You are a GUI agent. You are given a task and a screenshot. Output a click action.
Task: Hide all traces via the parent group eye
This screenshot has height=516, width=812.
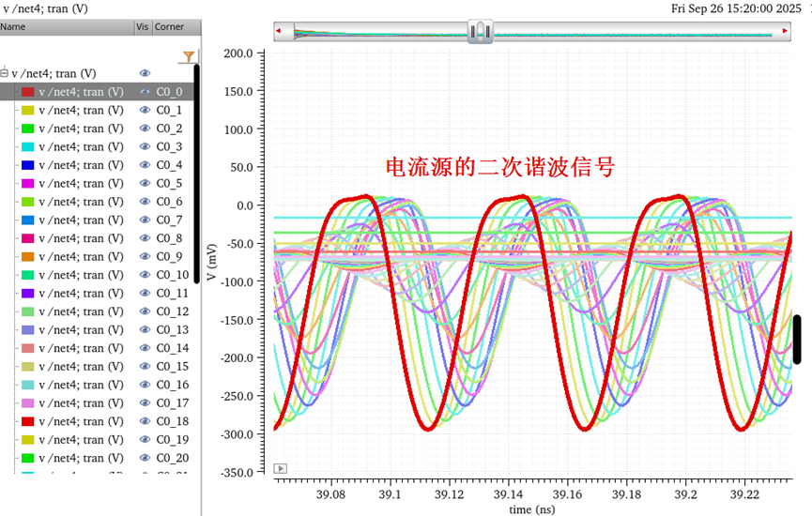point(145,73)
